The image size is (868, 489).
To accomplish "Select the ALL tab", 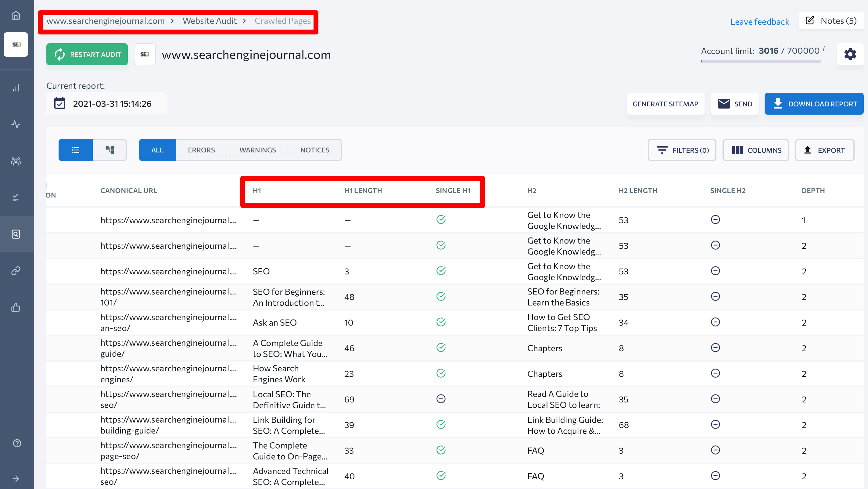I will point(157,150).
